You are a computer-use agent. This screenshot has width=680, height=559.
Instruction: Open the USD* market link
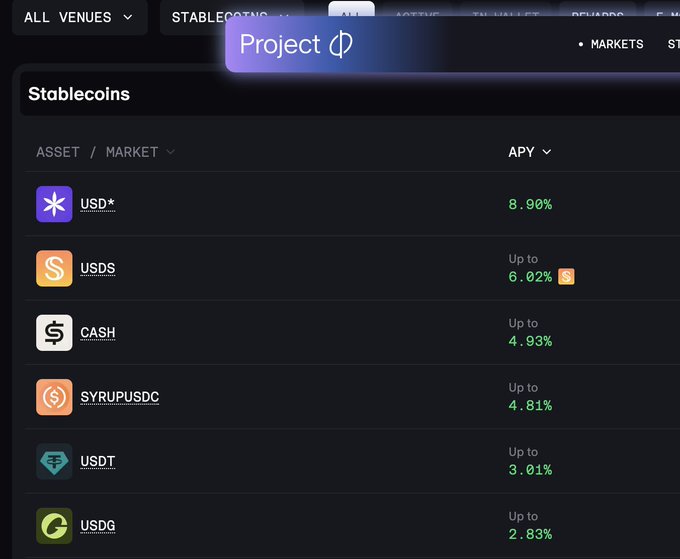click(x=97, y=205)
